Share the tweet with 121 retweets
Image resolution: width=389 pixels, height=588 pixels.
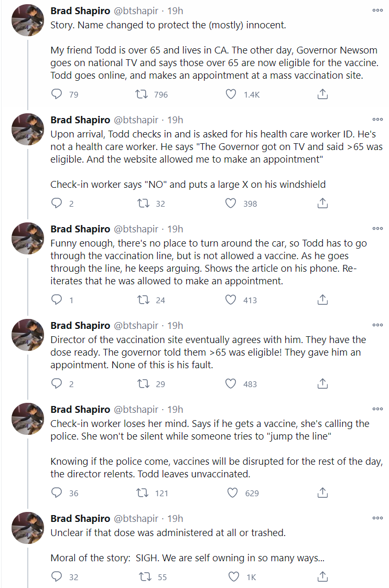(x=323, y=493)
